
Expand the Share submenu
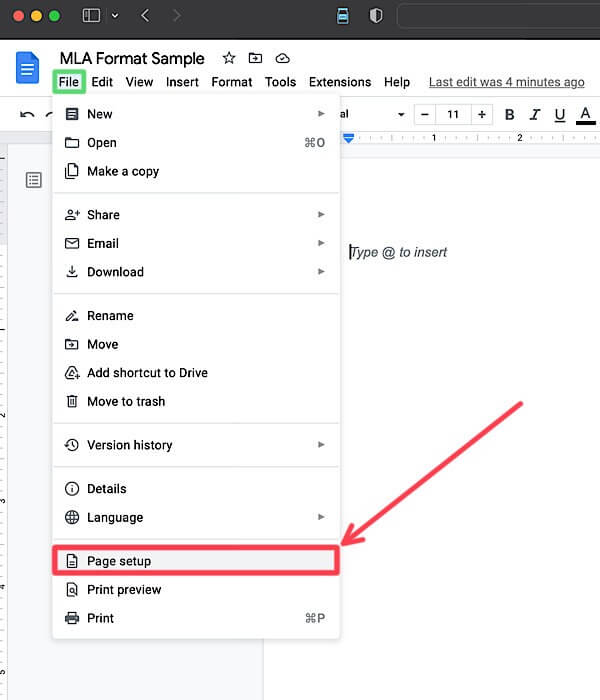coord(196,215)
